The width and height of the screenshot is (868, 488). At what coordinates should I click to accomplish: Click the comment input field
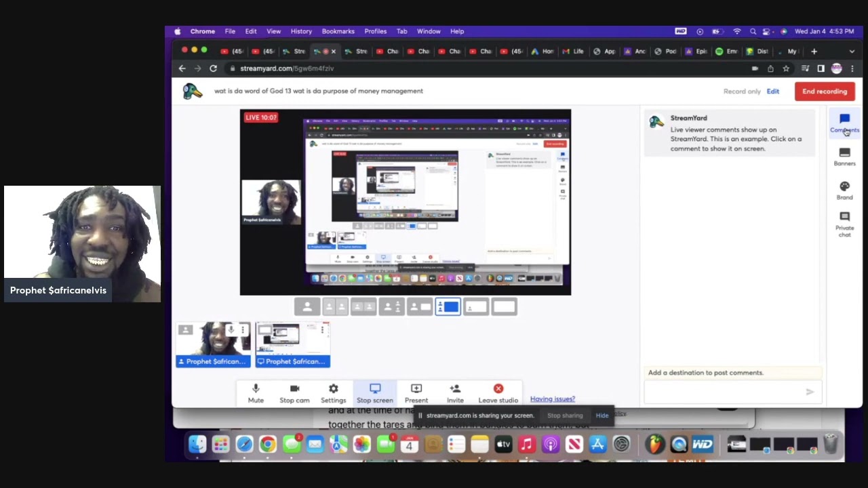(726, 392)
